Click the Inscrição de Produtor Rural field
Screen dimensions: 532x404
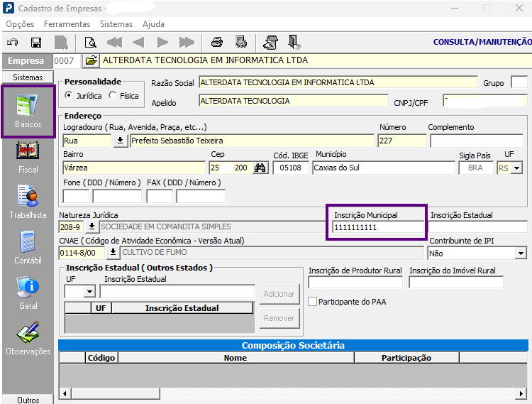pos(355,282)
